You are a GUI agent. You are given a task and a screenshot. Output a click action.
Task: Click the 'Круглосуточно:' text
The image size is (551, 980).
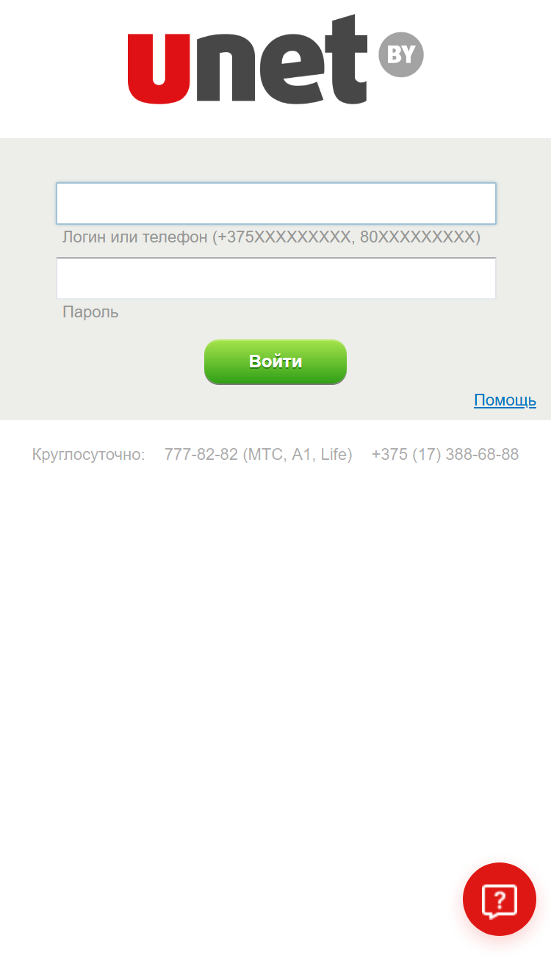click(89, 455)
